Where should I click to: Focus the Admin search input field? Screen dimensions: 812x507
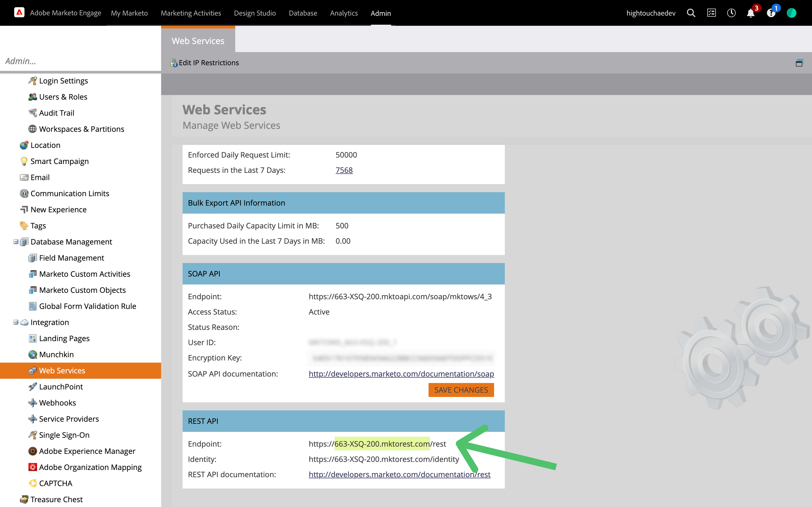coord(81,61)
